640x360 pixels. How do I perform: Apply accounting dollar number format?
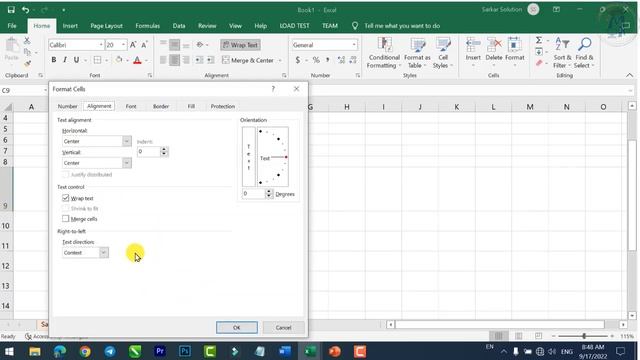298,60
